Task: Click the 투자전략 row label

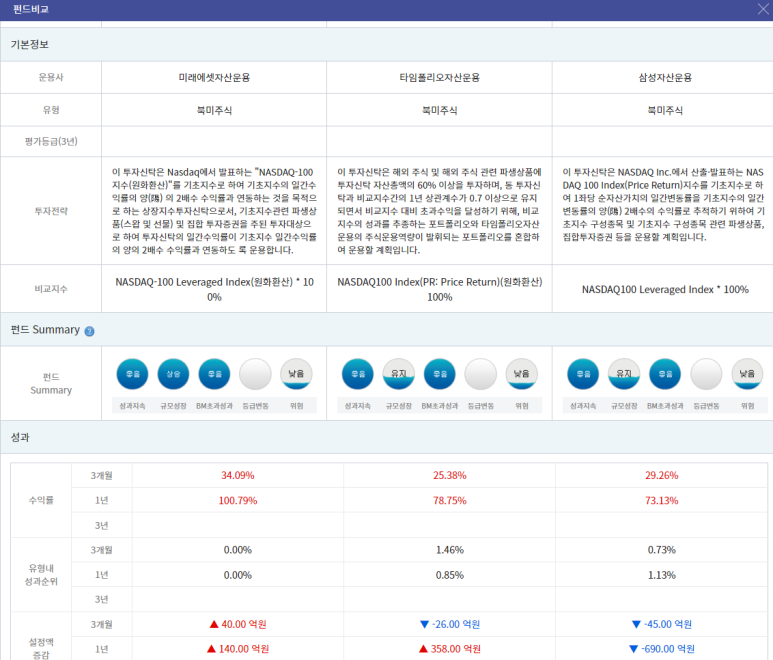Action: pos(51,211)
